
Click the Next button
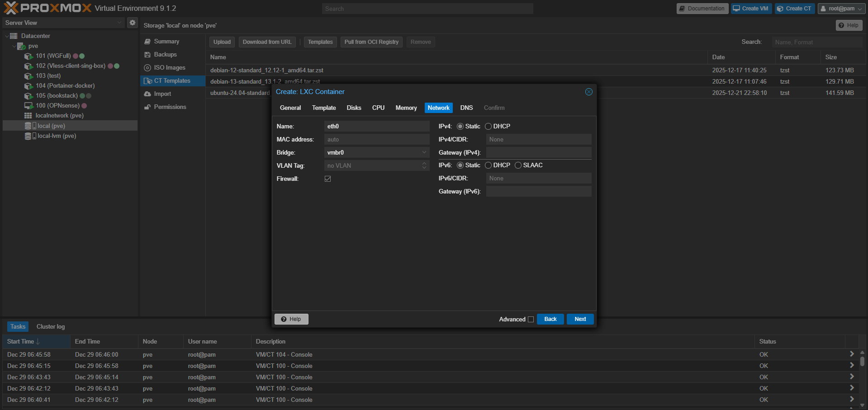click(x=580, y=319)
